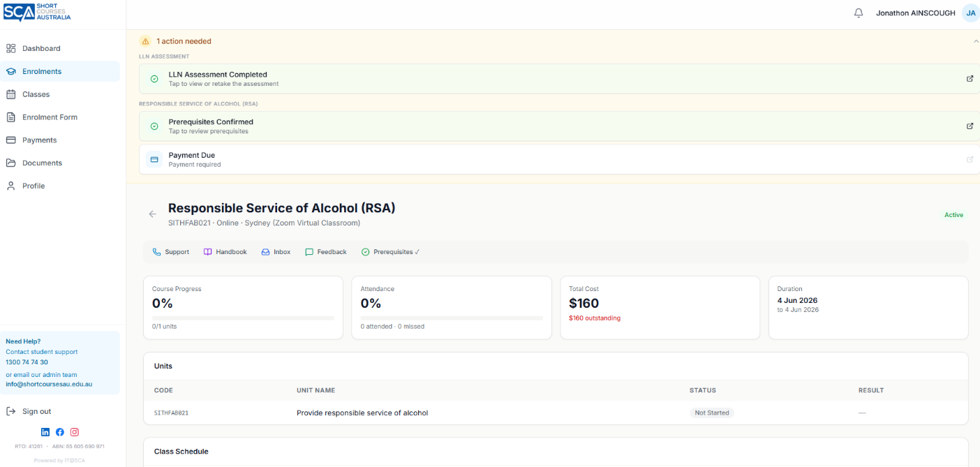This screenshot has height=467, width=980.
Task: Click the Attendance progress bar
Action: point(452,318)
